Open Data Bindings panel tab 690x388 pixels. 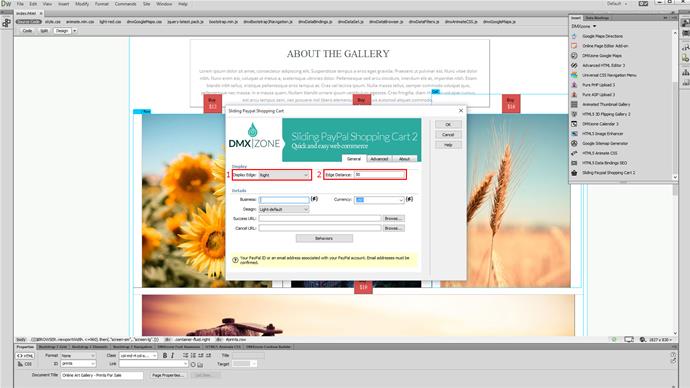click(x=598, y=18)
